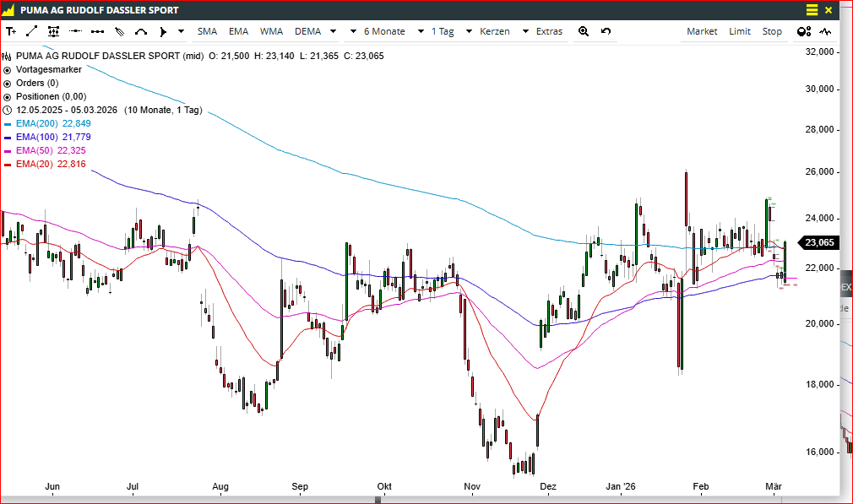Click the red EMA(20) legend swatch

click(x=8, y=164)
